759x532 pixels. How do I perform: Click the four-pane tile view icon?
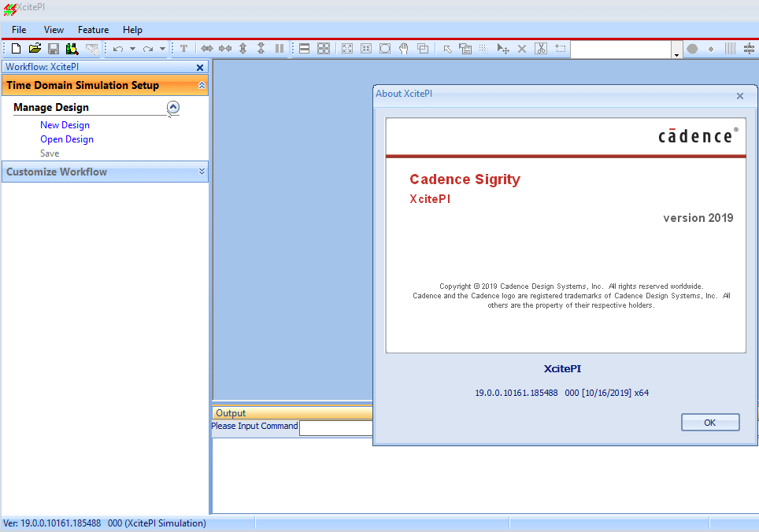pyautogui.click(x=324, y=49)
